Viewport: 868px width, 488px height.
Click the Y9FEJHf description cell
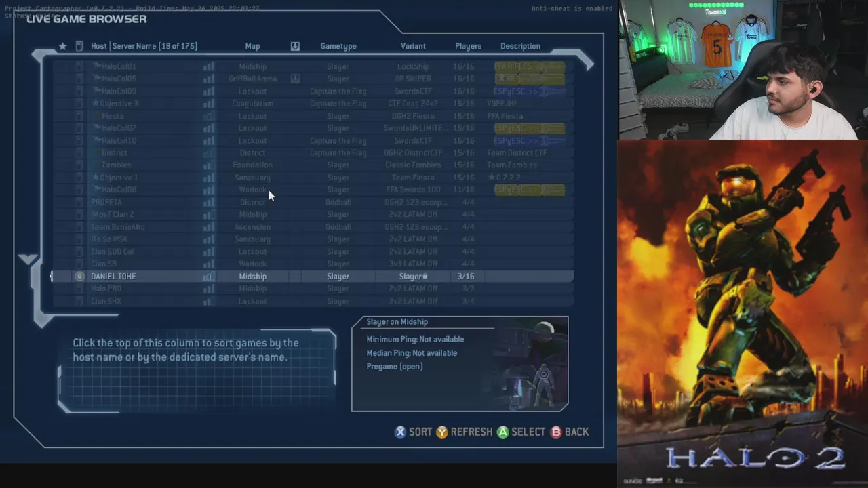[x=502, y=104]
